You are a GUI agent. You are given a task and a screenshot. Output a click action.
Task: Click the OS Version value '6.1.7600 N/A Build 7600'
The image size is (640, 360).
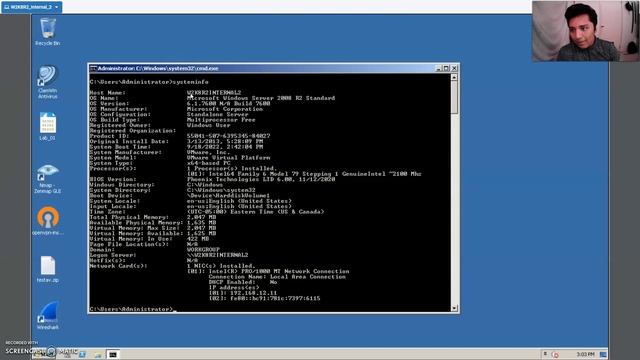pos(229,104)
